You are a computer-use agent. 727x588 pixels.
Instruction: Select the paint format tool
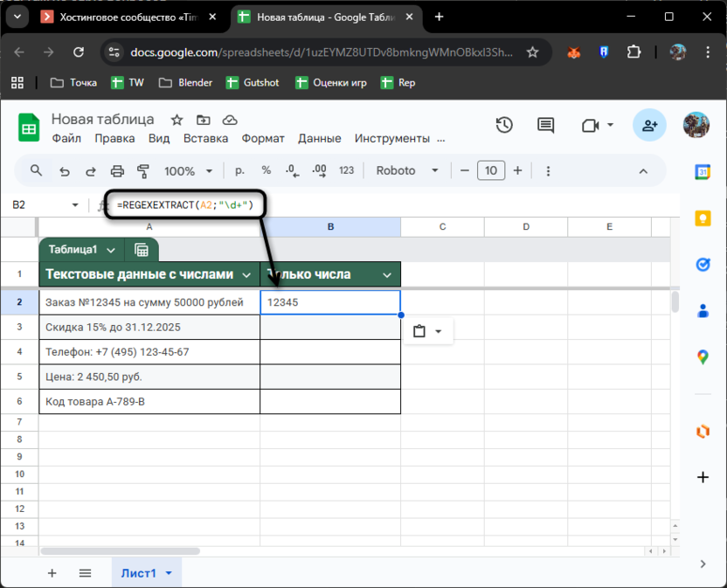(x=142, y=170)
